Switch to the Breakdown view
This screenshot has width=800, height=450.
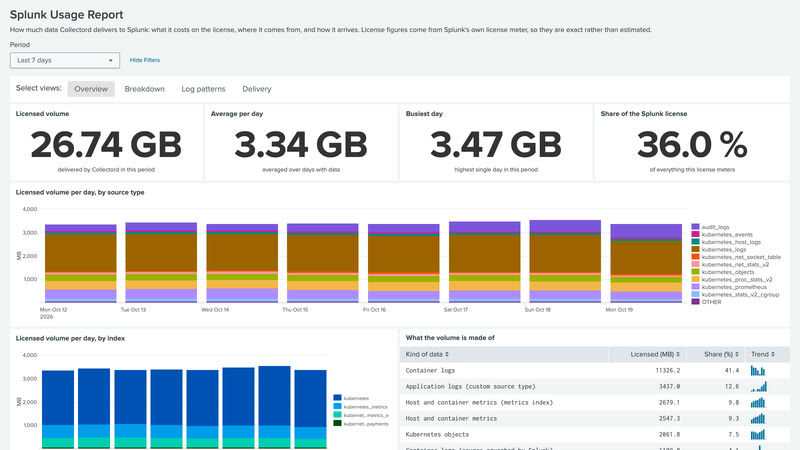[x=144, y=89]
